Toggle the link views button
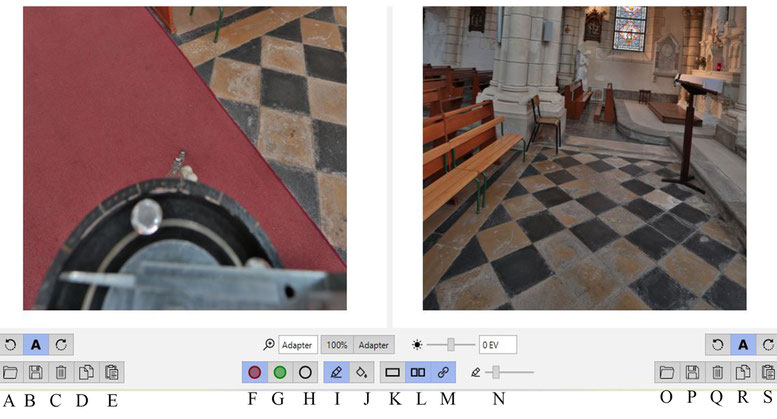Screen dimensions: 777x419 pyautogui.click(x=443, y=372)
